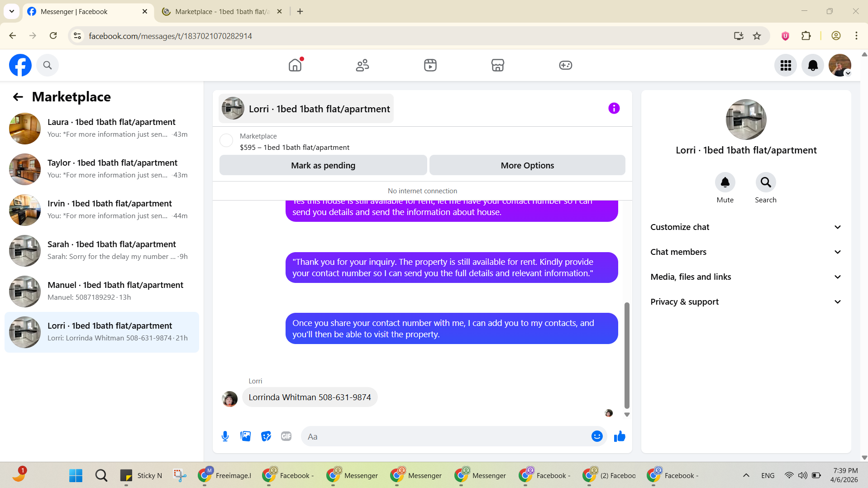Screen dimensions: 868x488
Task: Open Chrome three-dot menu
Action: pos(856,36)
